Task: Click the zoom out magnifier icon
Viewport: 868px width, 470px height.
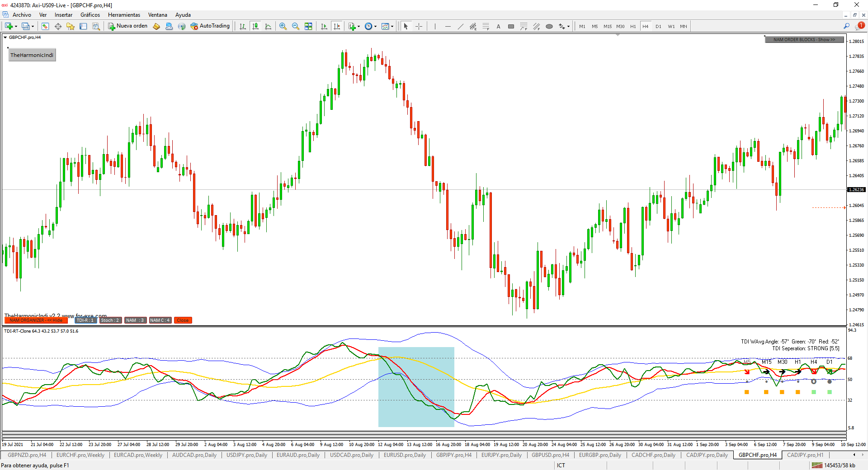Action: (x=295, y=26)
